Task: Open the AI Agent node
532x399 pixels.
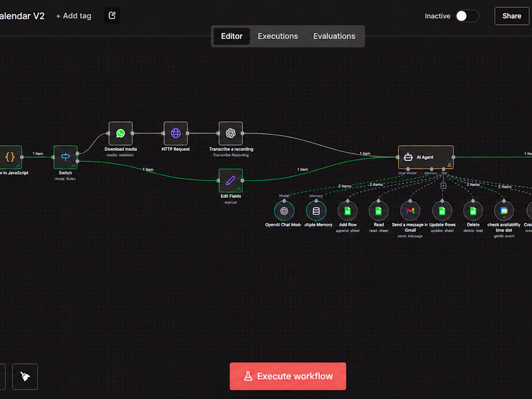Action: tap(426, 157)
